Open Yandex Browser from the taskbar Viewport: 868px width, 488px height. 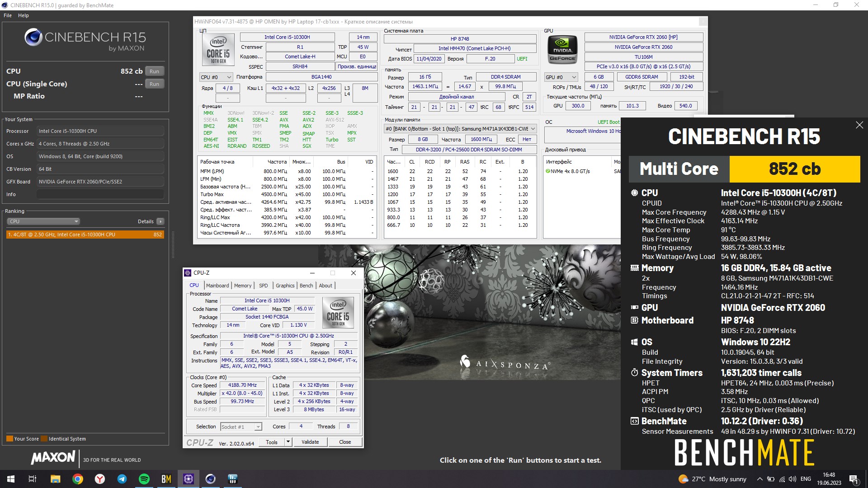[x=100, y=479]
